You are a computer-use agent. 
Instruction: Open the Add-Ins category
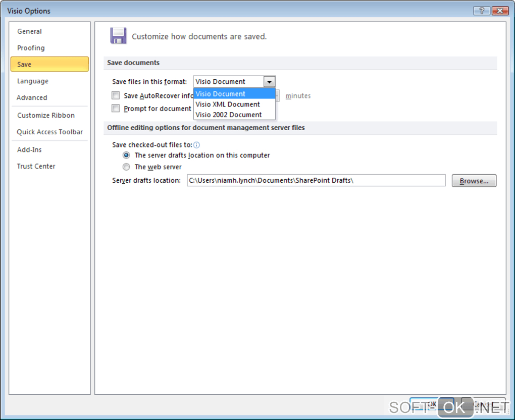(x=29, y=149)
